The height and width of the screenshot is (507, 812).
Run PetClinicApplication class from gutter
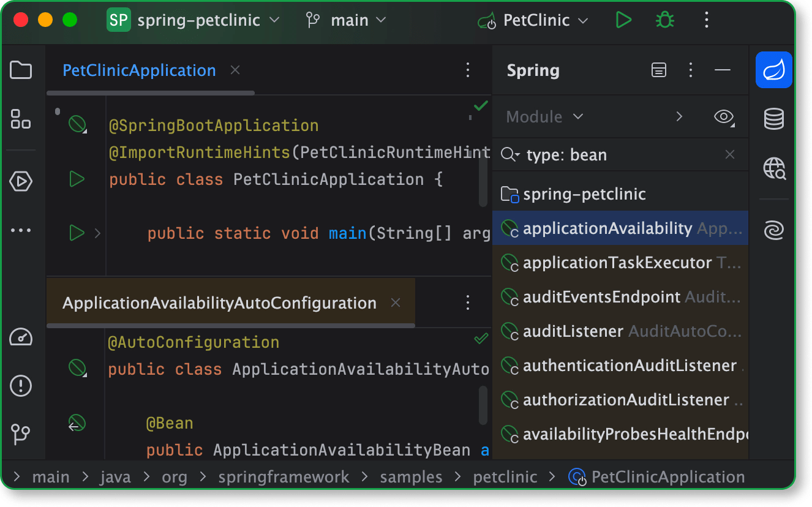(x=77, y=179)
